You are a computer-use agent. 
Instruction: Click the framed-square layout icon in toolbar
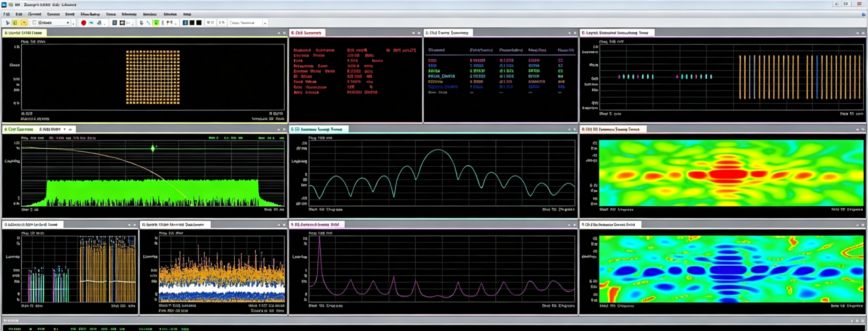click(x=122, y=23)
